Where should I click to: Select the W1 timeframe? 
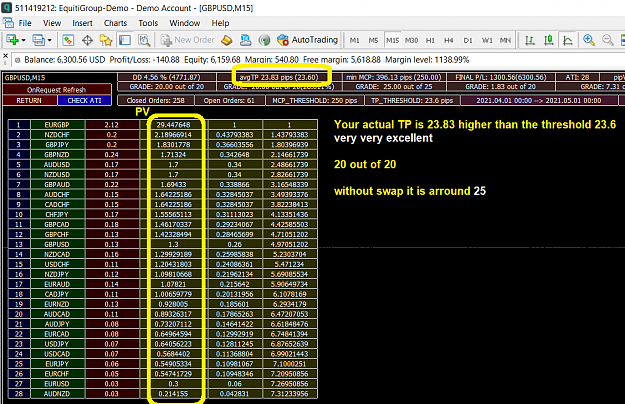pyautogui.click(x=487, y=40)
